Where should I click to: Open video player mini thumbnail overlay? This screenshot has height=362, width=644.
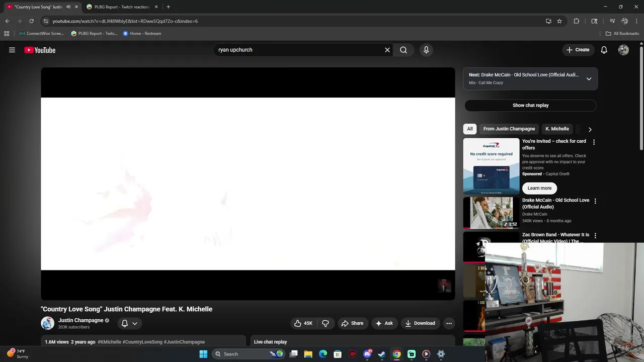pyautogui.click(x=444, y=286)
